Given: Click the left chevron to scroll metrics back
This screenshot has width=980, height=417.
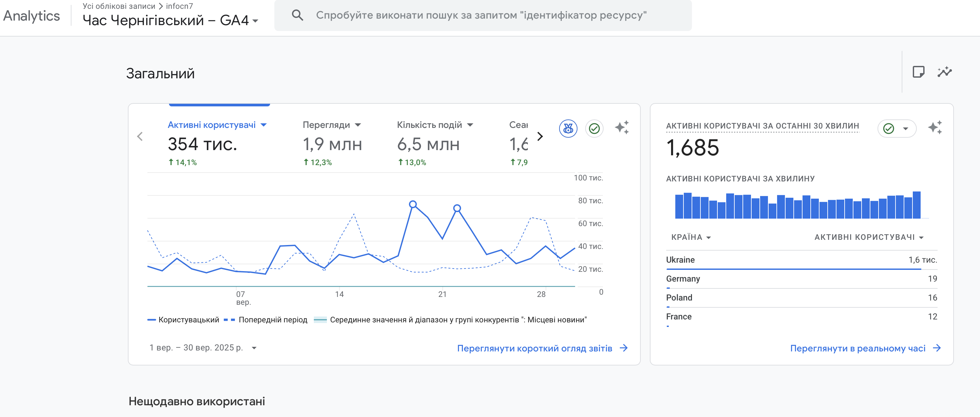Looking at the screenshot, I should pos(140,137).
